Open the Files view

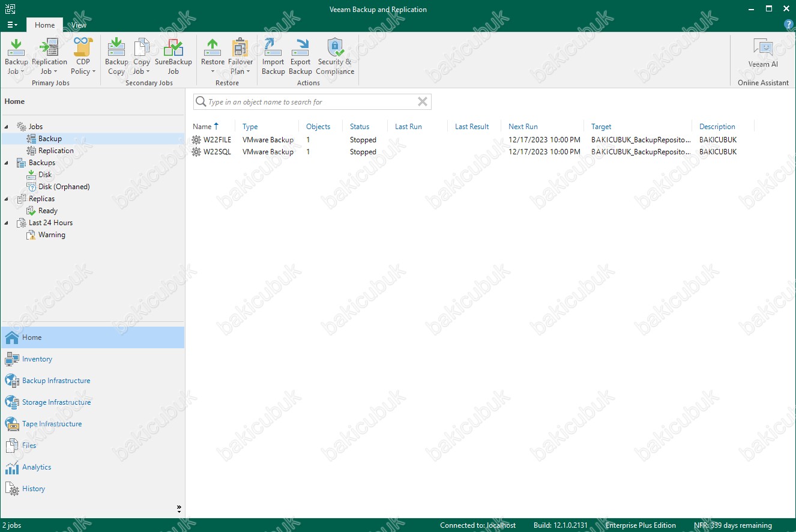coord(92,446)
